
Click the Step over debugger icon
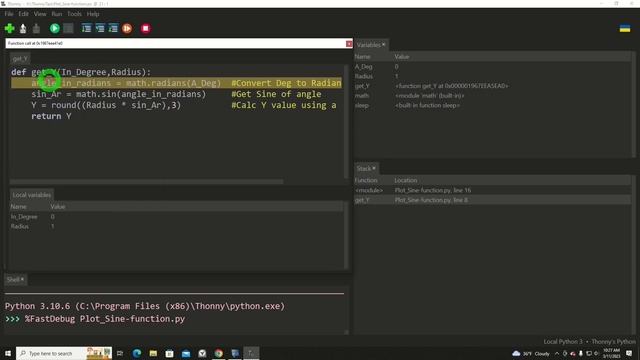[x=87, y=29]
